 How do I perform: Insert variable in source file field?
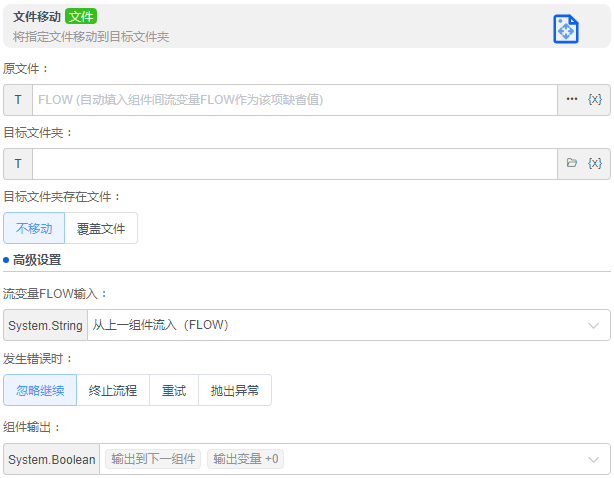[x=595, y=100]
